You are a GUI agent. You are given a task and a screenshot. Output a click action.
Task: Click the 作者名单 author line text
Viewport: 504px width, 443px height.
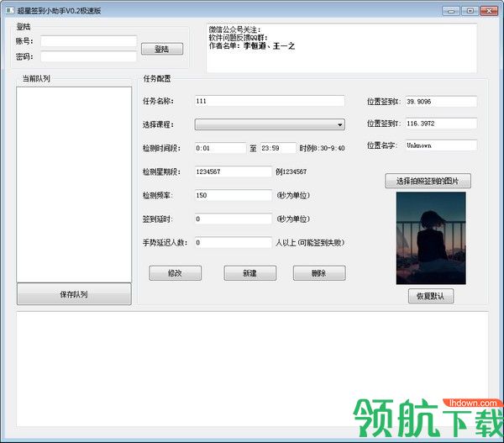(252, 46)
